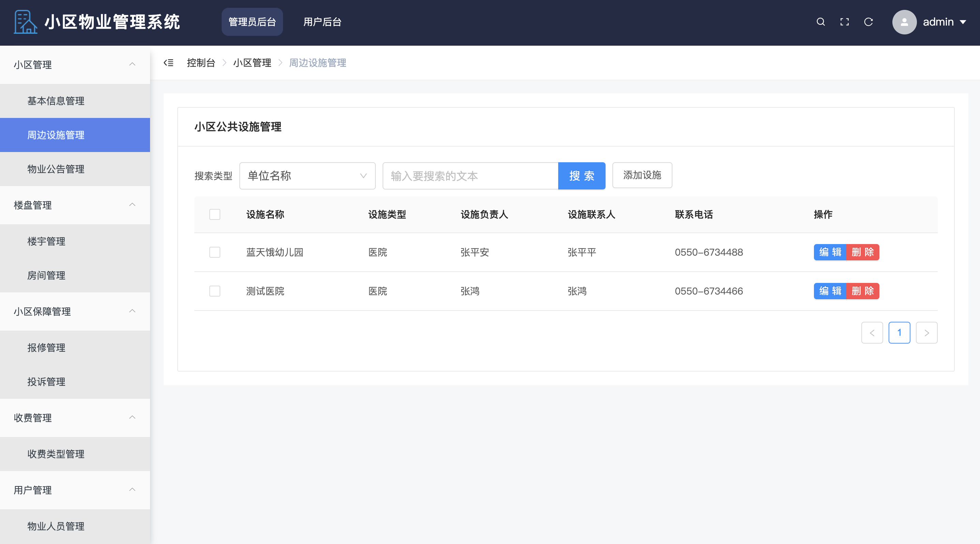Image resolution: width=980 pixels, height=544 pixels.
Task: Click the refresh page icon
Action: click(x=868, y=22)
